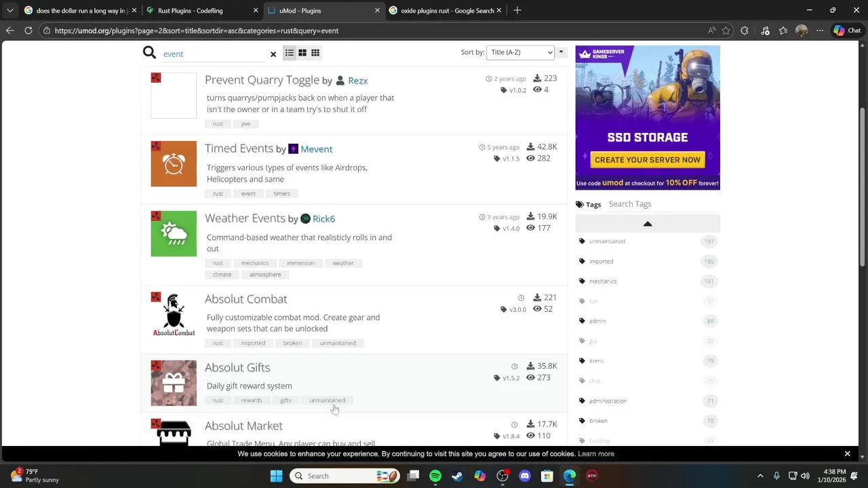This screenshot has height=488, width=868.
Task: Click the 'rewards' tag under Absolut Gifts
Action: click(251, 400)
